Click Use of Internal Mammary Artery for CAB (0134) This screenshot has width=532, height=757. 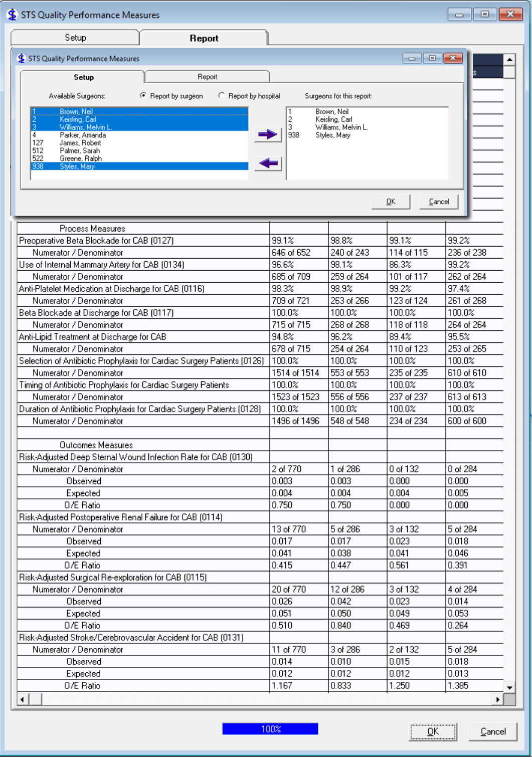(101, 265)
